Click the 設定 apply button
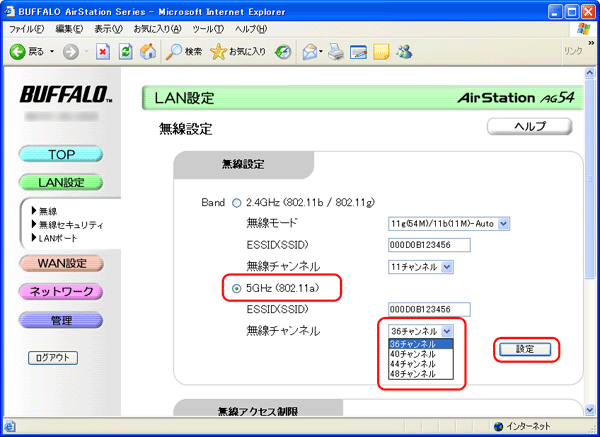Viewport: 600px width, 437px height. click(x=525, y=350)
